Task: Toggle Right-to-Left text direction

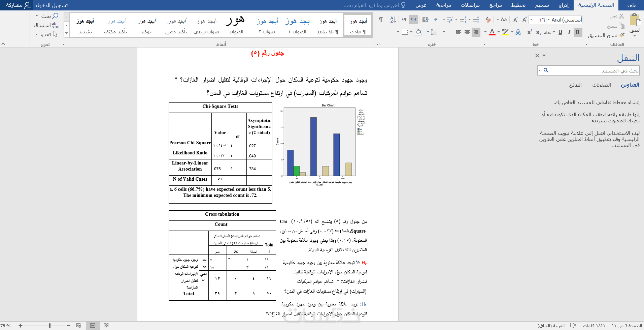Action: point(413,20)
